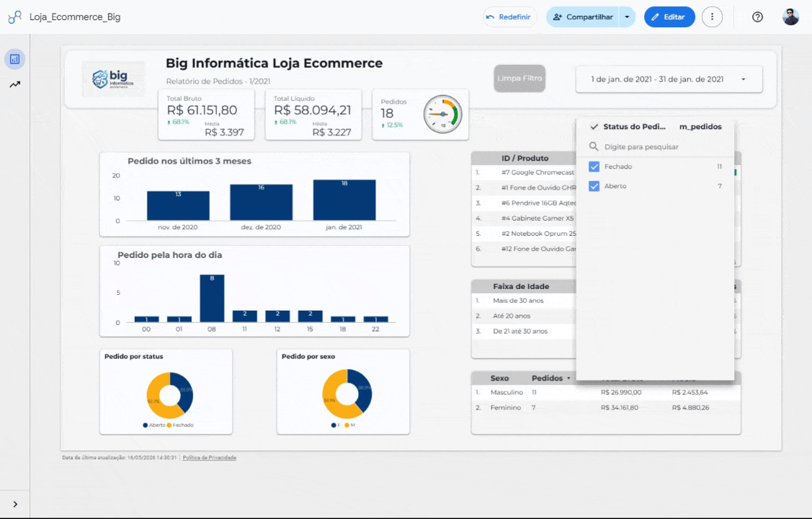Open the three-dot more options menu
The width and height of the screenshot is (812, 519).
[x=712, y=17]
